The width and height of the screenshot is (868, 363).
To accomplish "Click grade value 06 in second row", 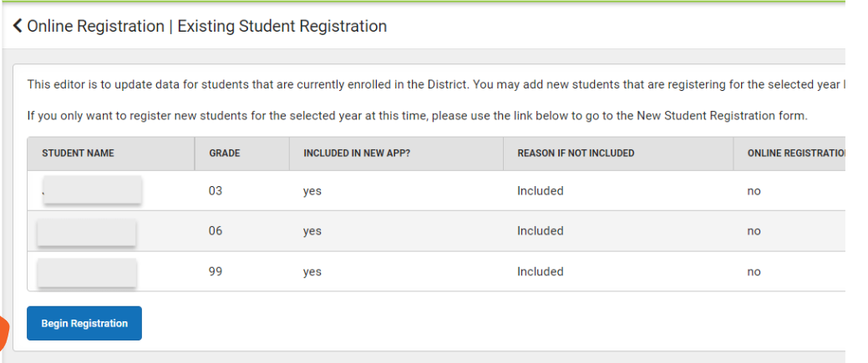I will [x=216, y=231].
